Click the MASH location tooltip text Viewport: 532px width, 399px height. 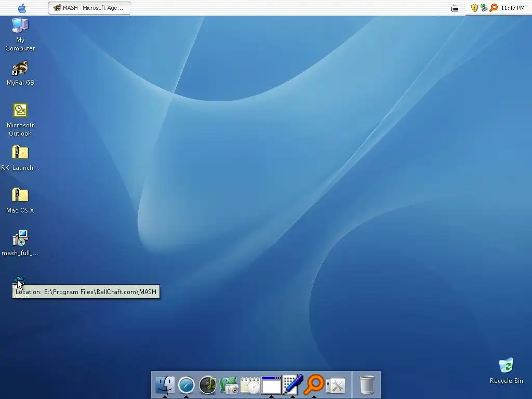point(86,292)
